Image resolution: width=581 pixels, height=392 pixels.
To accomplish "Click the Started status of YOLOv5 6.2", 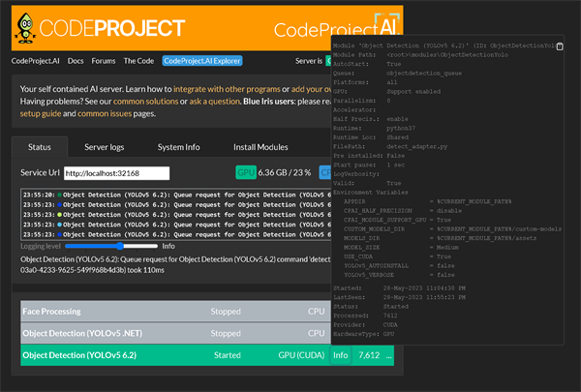I will coord(228,355).
